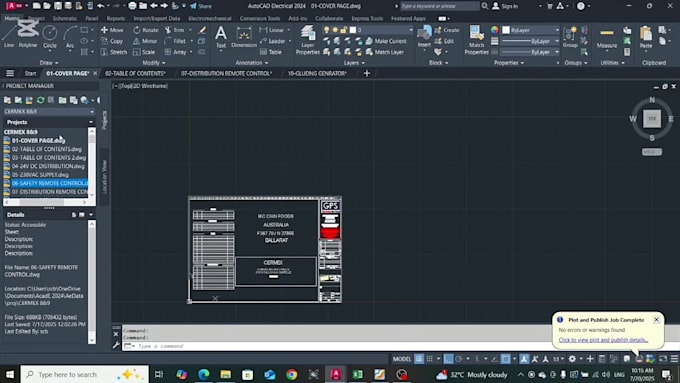Open the Projects section dropdown in Project Manager
The height and width of the screenshot is (383, 680).
point(91,122)
